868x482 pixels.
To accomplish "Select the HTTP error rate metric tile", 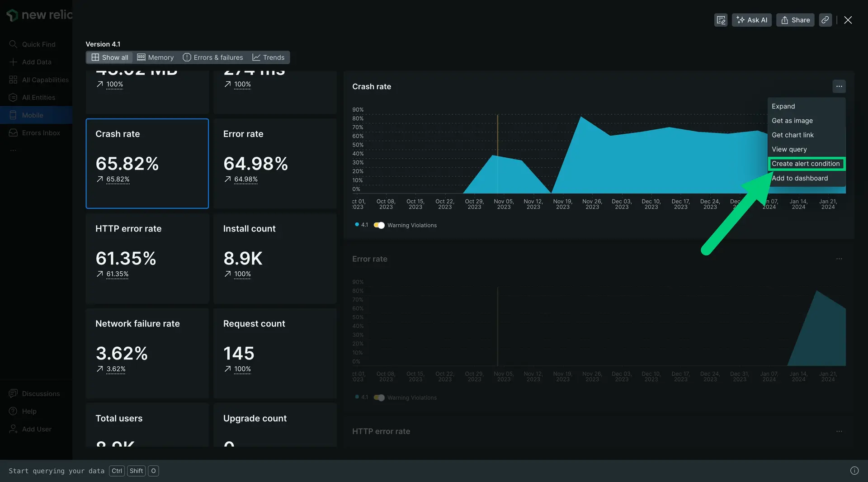I will [x=147, y=258].
